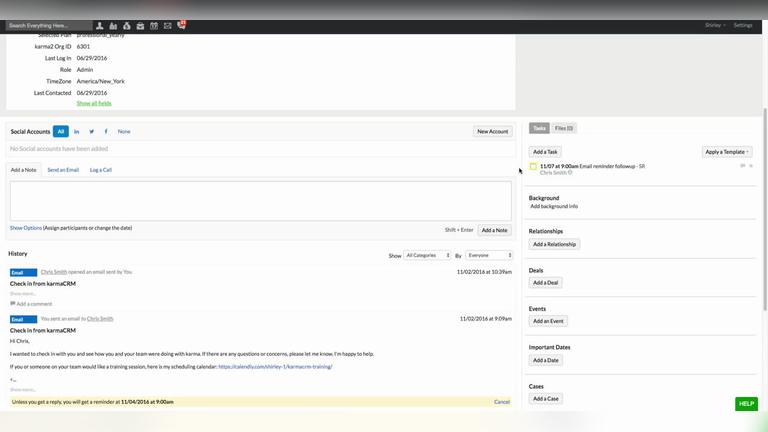Viewport: 768px width, 432px height.
Task: Click delete icon on the reminder task
Action: (x=751, y=166)
